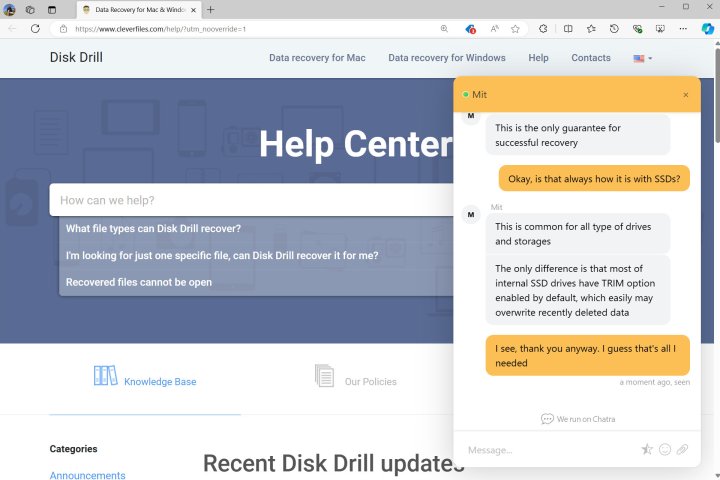Click the emoji smiley icon in chat
This screenshot has width=720, height=480.
665,450
